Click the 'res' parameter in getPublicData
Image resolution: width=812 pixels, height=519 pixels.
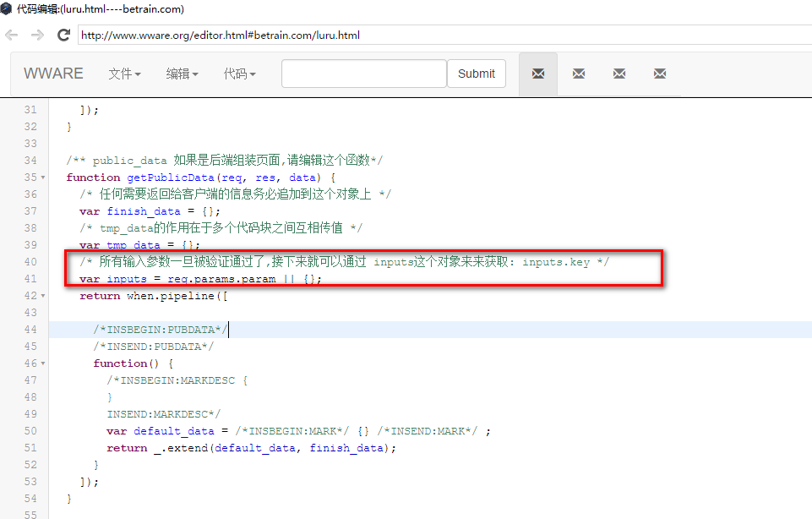[x=265, y=178]
